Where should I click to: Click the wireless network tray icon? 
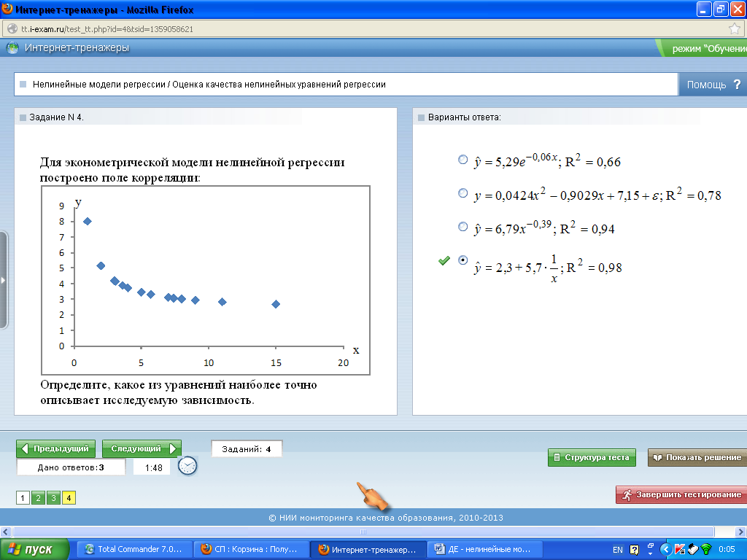pos(706,550)
